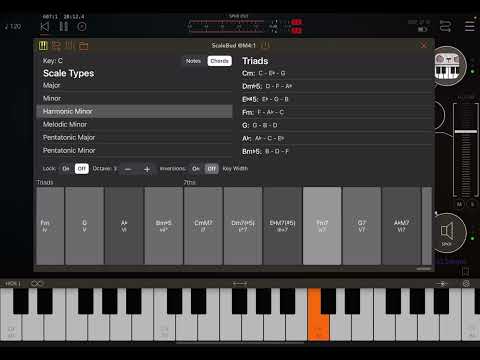Click the icon beside the ScaleBud title
The image size is (480, 360).
(266, 45)
